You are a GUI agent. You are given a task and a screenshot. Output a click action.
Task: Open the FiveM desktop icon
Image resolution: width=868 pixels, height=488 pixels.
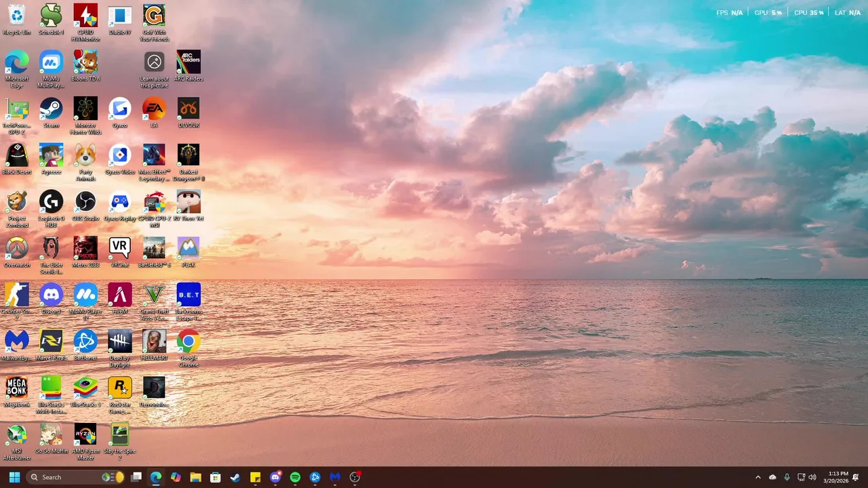click(120, 299)
